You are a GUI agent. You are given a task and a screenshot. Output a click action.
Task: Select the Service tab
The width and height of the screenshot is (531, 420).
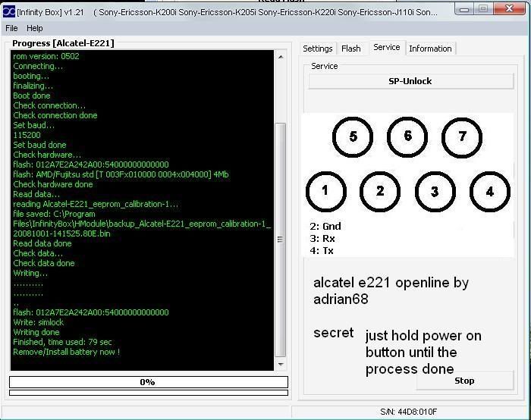pyautogui.click(x=386, y=48)
